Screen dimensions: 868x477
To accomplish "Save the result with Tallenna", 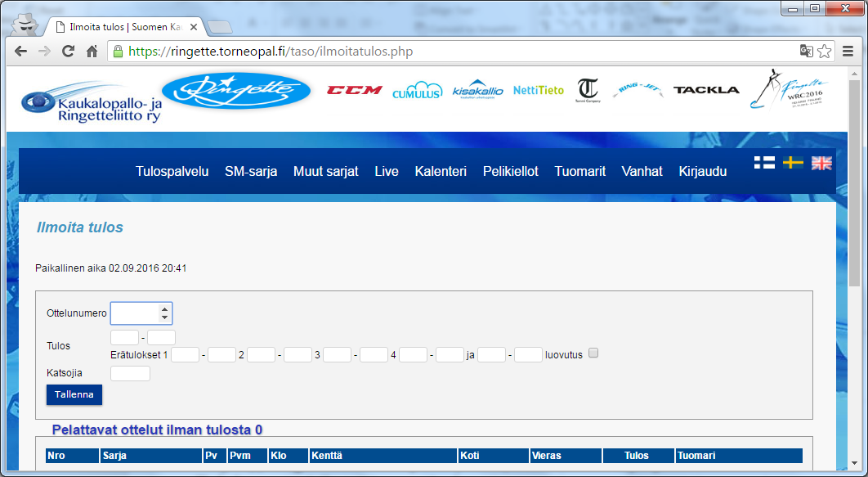I will click(74, 395).
